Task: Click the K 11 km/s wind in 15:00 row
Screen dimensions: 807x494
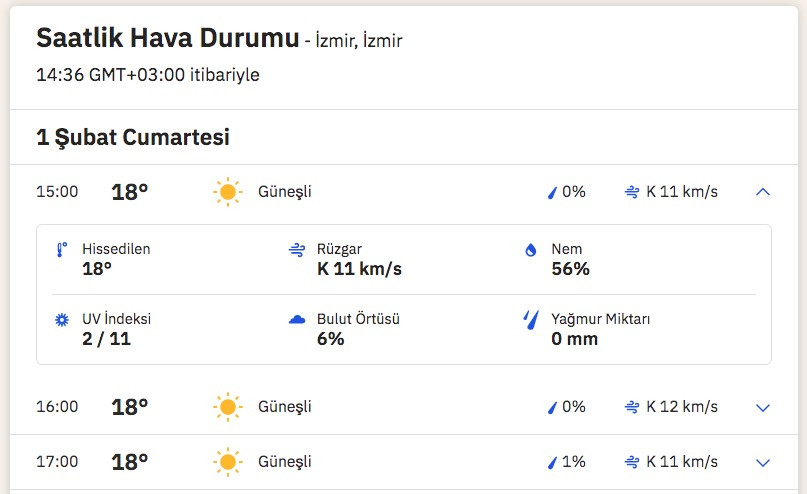Action: (681, 192)
